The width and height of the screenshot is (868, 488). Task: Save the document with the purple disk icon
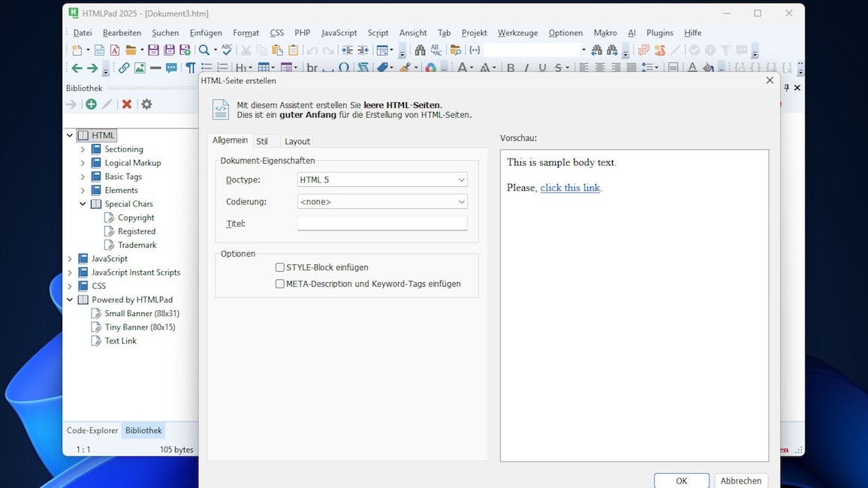153,50
